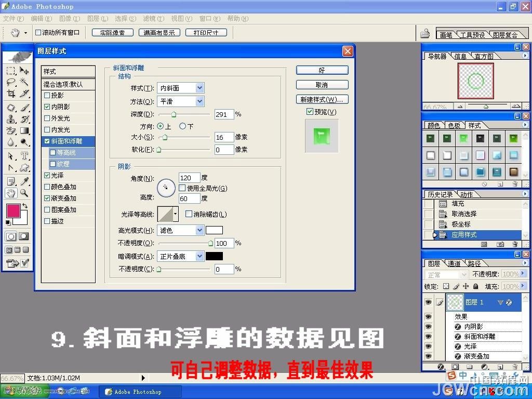Select the Blur tool
Screen dimensions: 532x399
click(x=11, y=142)
